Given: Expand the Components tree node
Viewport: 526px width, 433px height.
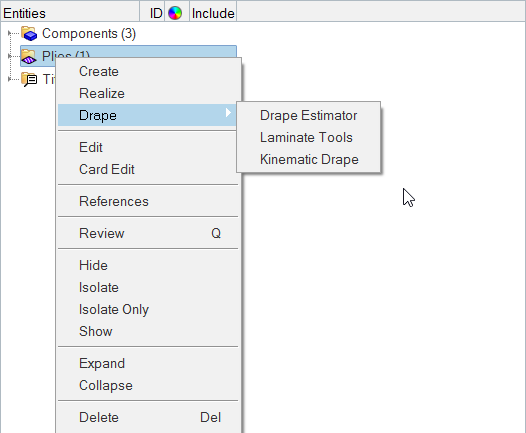Looking at the screenshot, I should (9, 33).
